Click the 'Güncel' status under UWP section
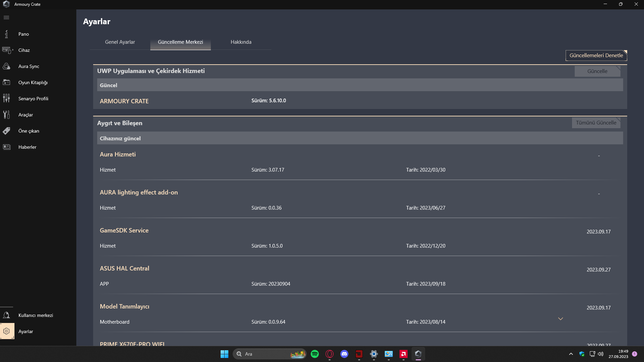The image size is (644, 362). coord(360,85)
